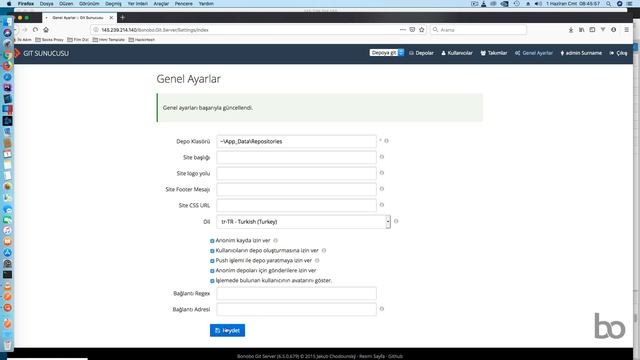This screenshot has width=640, height=360.
Task: Open the Geçmiş menu
Action: click(x=113, y=4)
